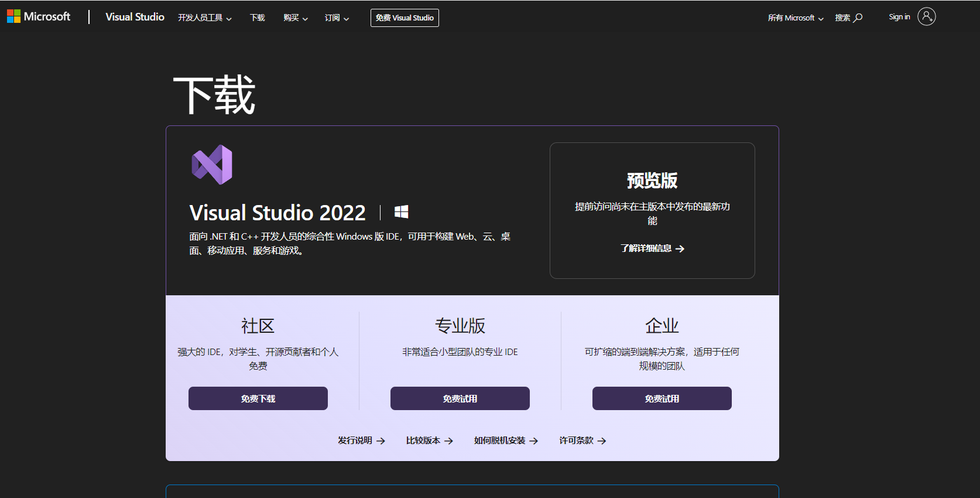
Task: Open 如何脱机安装 offline install link
Action: pos(506,441)
